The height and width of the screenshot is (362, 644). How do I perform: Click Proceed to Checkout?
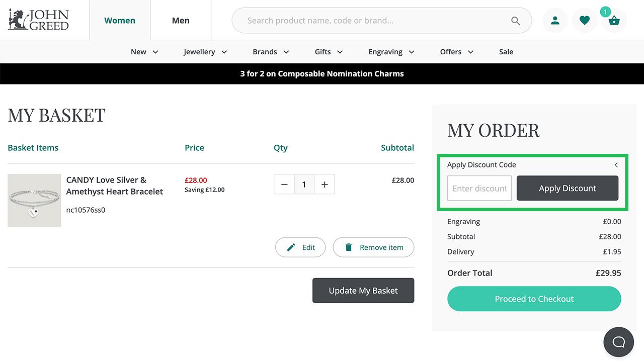click(534, 299)
